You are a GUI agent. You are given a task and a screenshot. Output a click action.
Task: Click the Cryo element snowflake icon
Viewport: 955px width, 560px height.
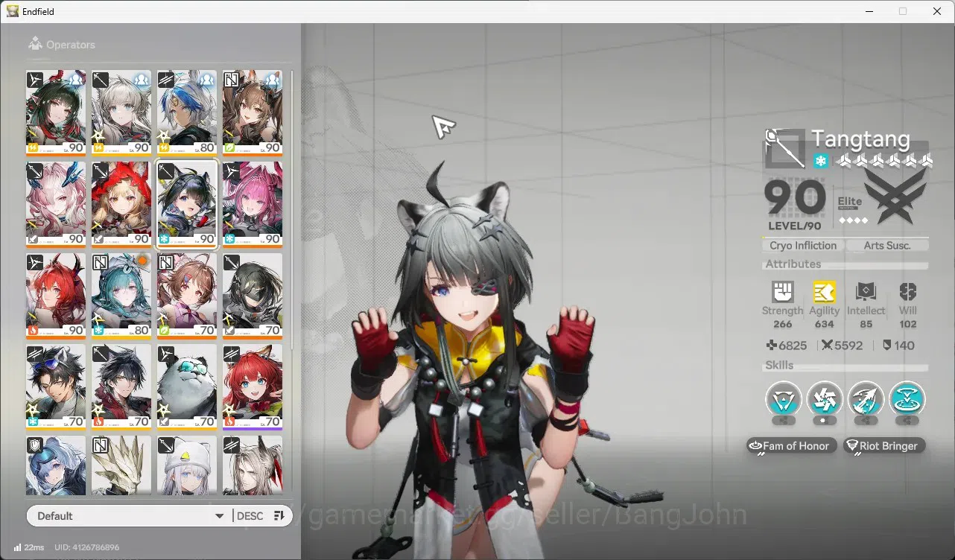pyautogui.click(x=820, y=161)
